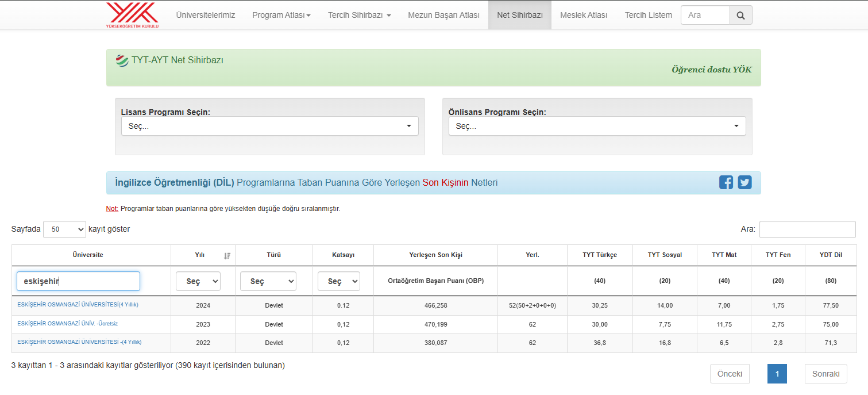The width and height of the screenshot is (868, 395).
Task: Click the year cell 2023
Action: 203,324
